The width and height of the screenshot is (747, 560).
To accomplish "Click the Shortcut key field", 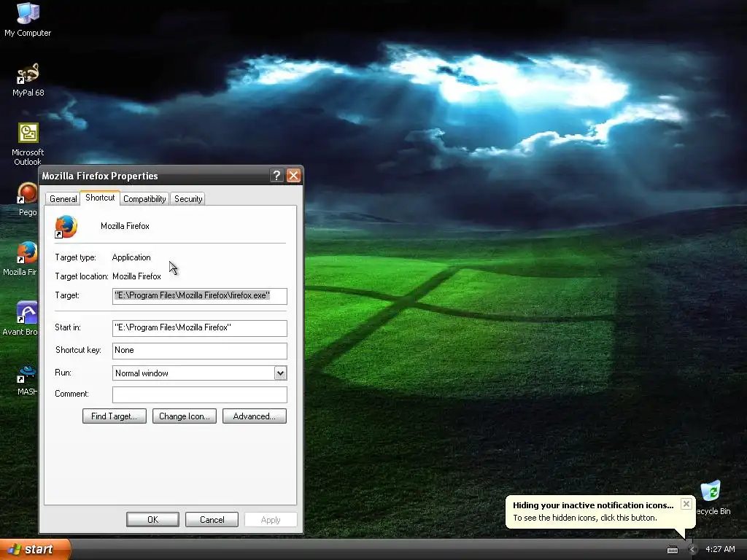I will pos(200,351).
